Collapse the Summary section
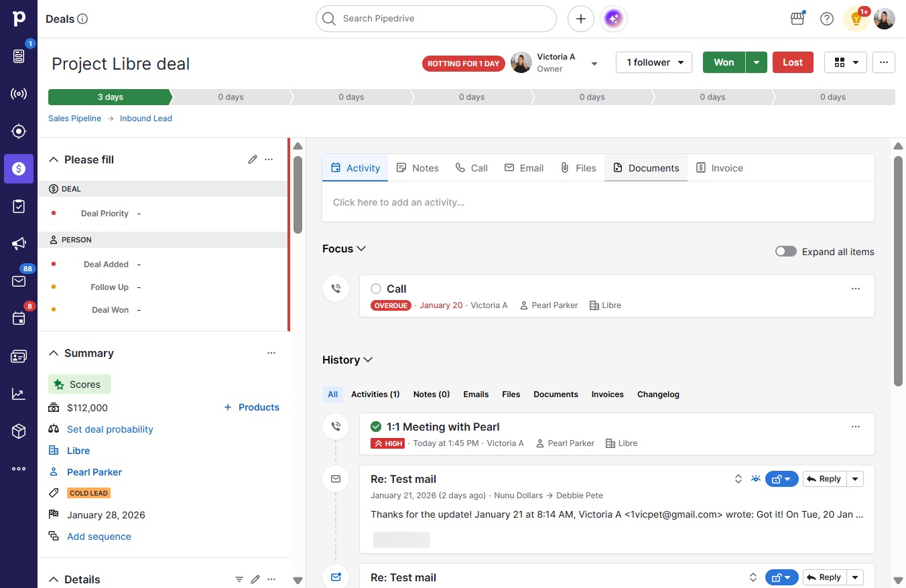 point(54,353)
